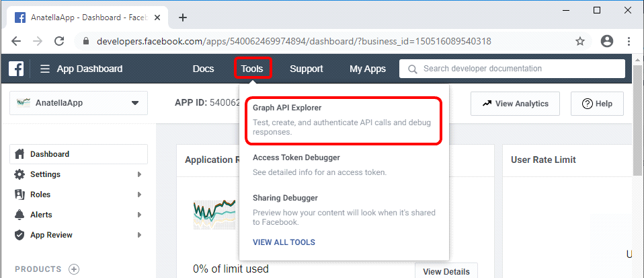Viewport: 644px width, 278px height.
Task: Click the Alerts bell icon in sidebar
Action: coord(19,215)
